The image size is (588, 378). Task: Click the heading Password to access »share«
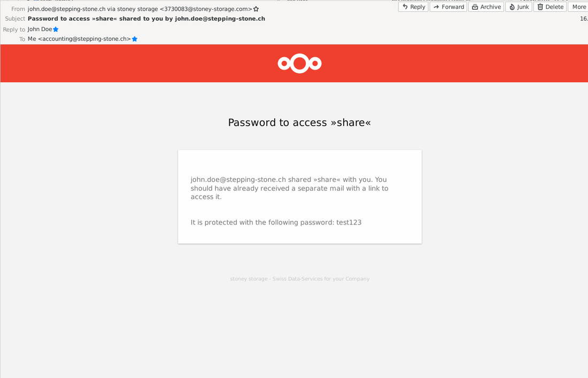click(299, 122)
